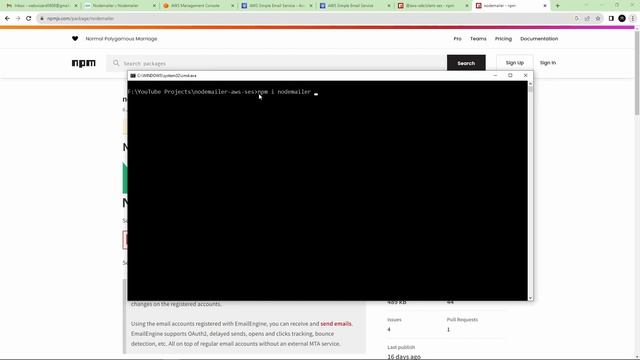
Task: Click the 'Issues' label
Action: point(394,320)
